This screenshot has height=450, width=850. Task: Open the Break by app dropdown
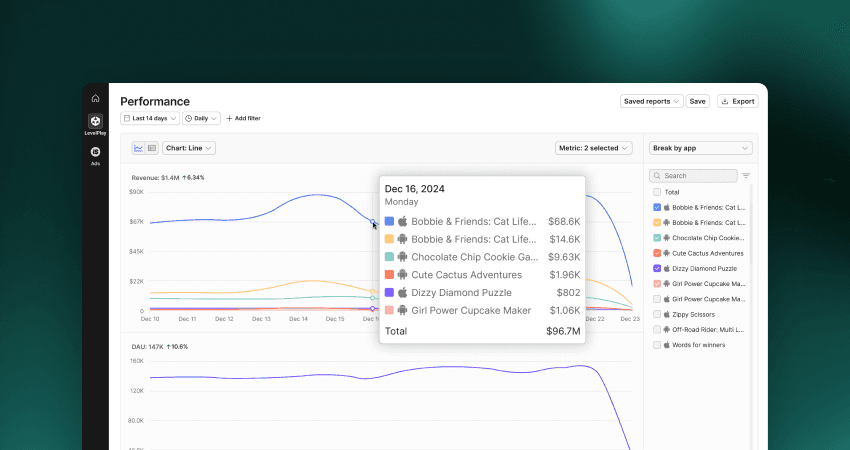pos(700,148)
